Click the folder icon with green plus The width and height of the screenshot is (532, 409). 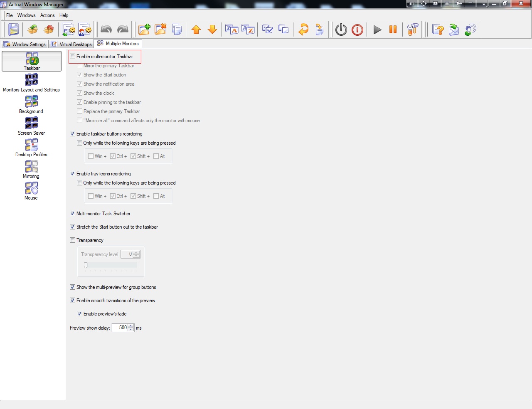144,30
